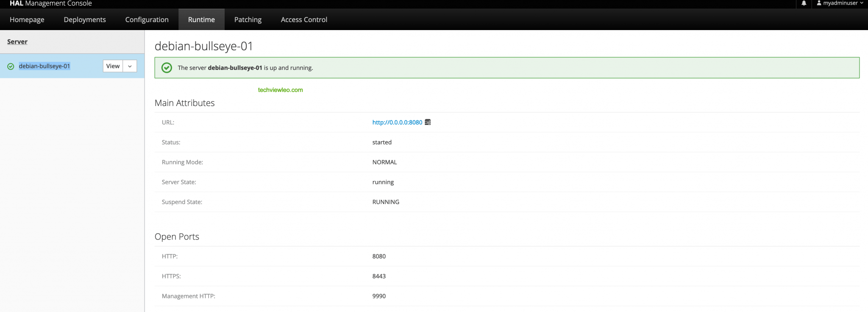Click the 'Running Mode:' label
The image size is (868, 312).
click(182, 162)
